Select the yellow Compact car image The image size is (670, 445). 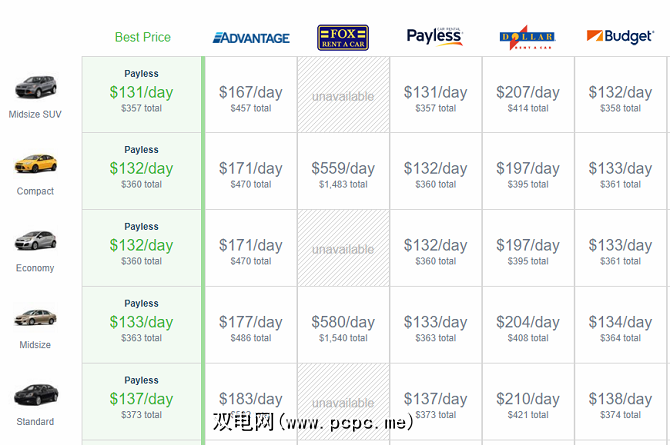(x=35, y=165)
